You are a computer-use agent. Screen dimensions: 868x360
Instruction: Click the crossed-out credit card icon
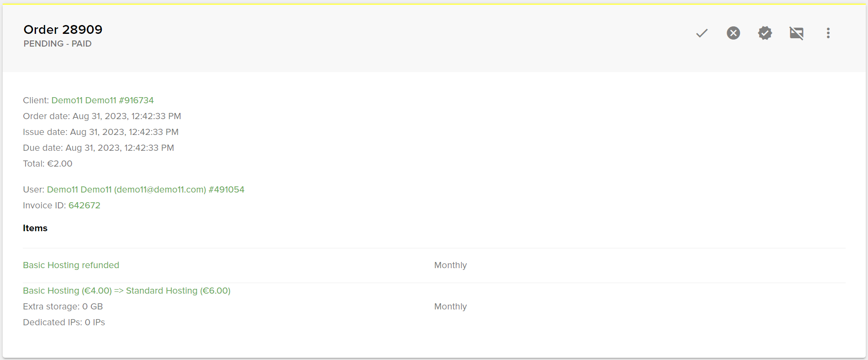796,33
